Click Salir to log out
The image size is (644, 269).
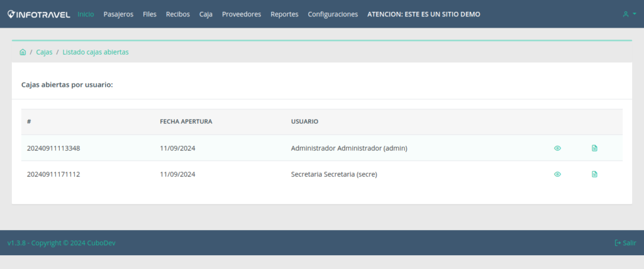click(625, 243)
